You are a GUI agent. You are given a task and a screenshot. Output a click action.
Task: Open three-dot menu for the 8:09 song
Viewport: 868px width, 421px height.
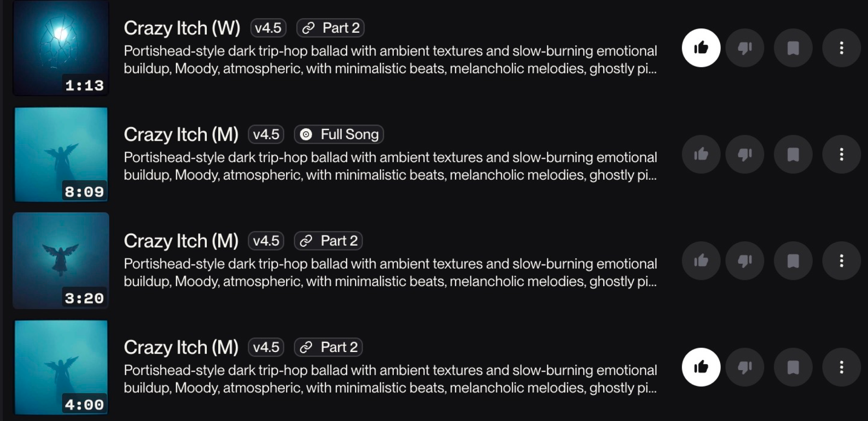point(841,154)
